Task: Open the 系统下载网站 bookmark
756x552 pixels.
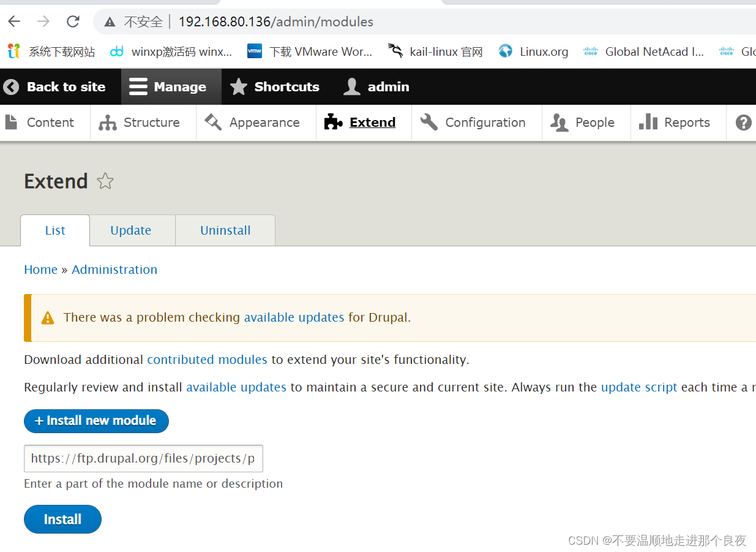Action: pyautogui.click(x=51, y=51)
